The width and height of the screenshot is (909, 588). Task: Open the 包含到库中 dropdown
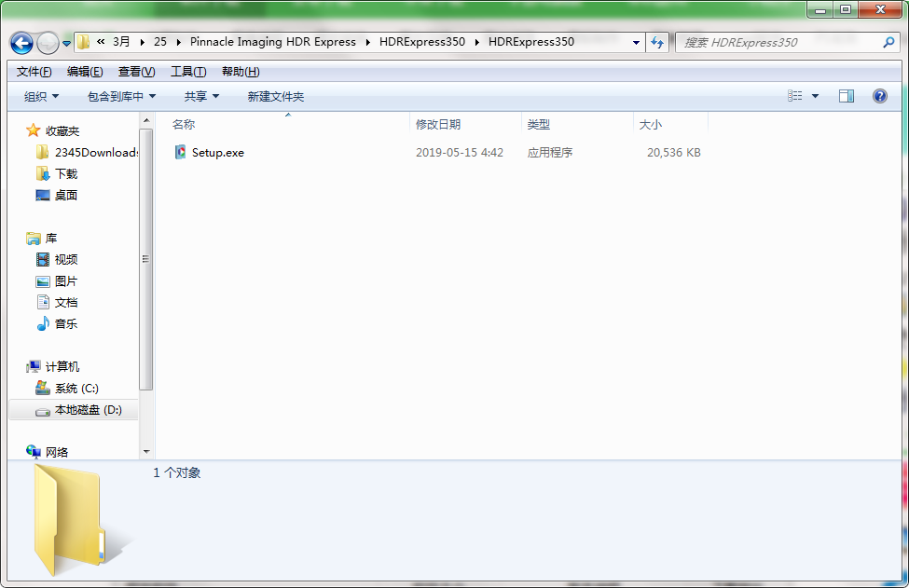click(122, 96)
